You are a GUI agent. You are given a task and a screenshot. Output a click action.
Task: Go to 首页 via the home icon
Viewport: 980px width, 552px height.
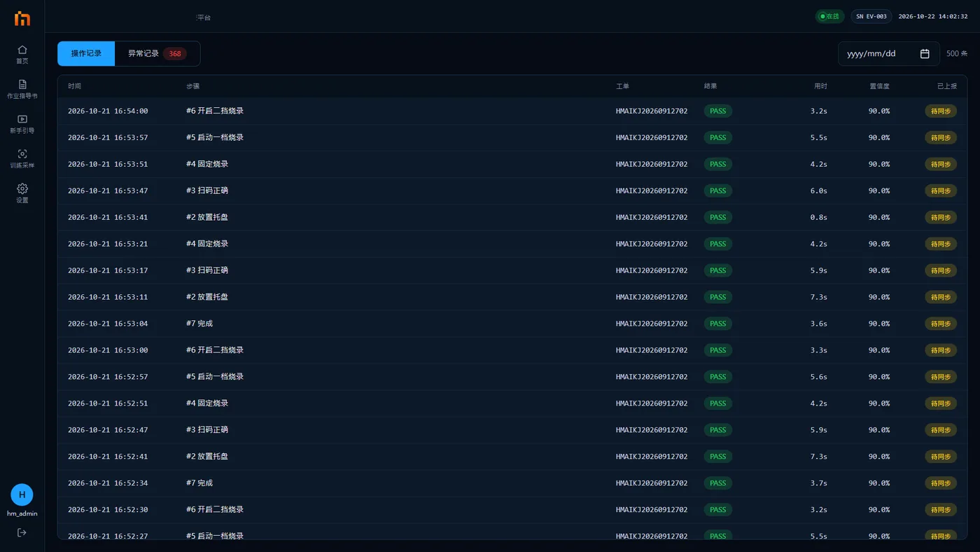point(22,50)
